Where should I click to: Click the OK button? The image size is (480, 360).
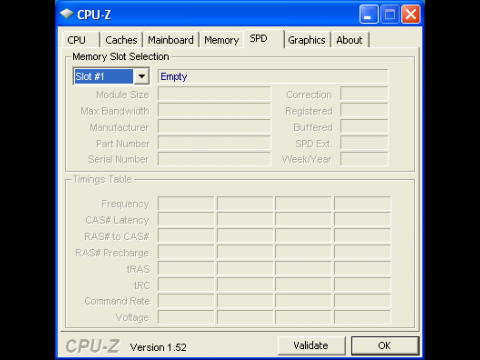[x=385, y=345]
